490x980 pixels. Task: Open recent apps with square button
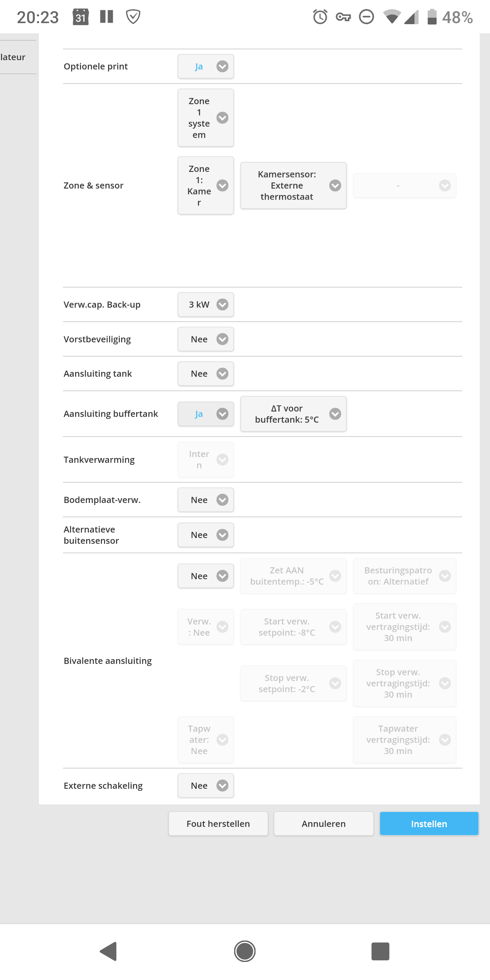point(380,951)
